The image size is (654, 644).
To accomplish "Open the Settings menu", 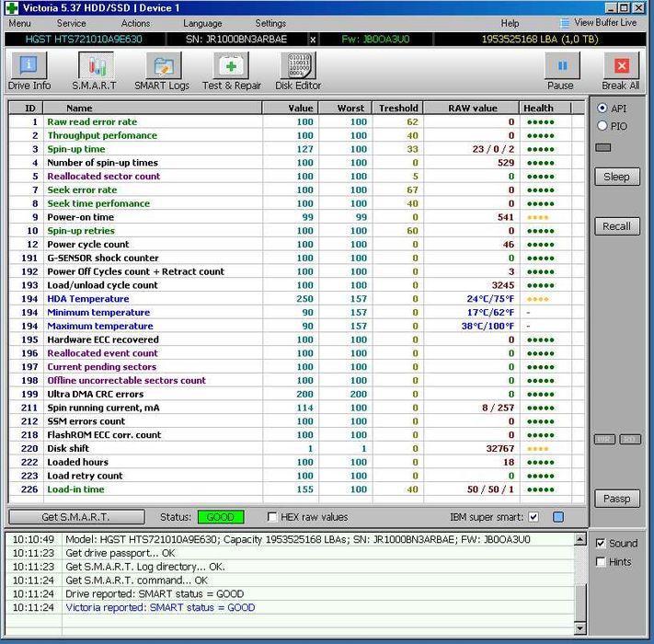I will click(x=270, y=23).
